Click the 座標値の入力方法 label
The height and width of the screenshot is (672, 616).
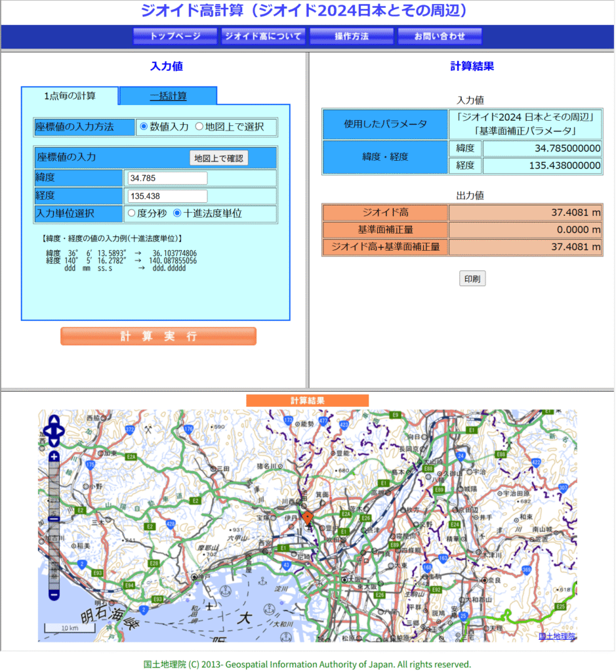pos(75,127)
